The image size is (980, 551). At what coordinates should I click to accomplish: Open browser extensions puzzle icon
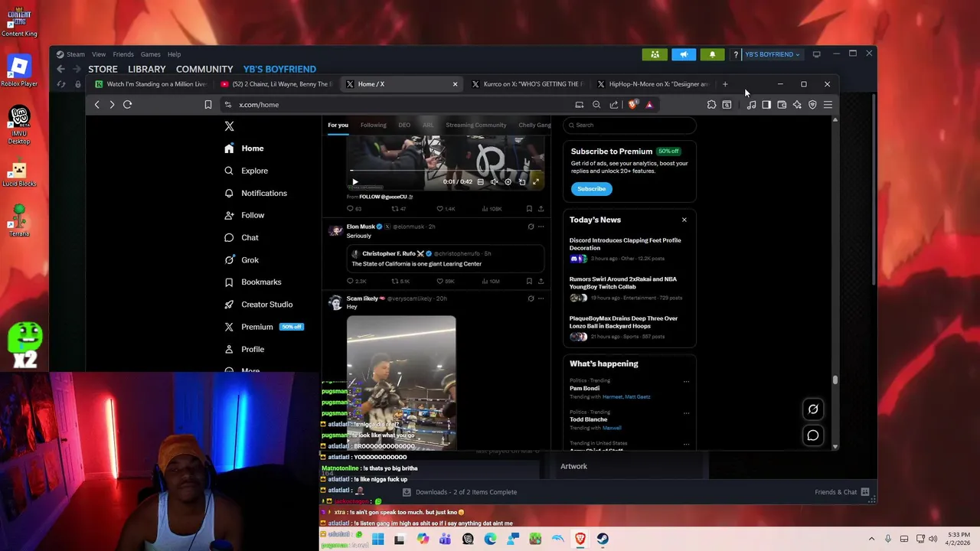[712, 105]
